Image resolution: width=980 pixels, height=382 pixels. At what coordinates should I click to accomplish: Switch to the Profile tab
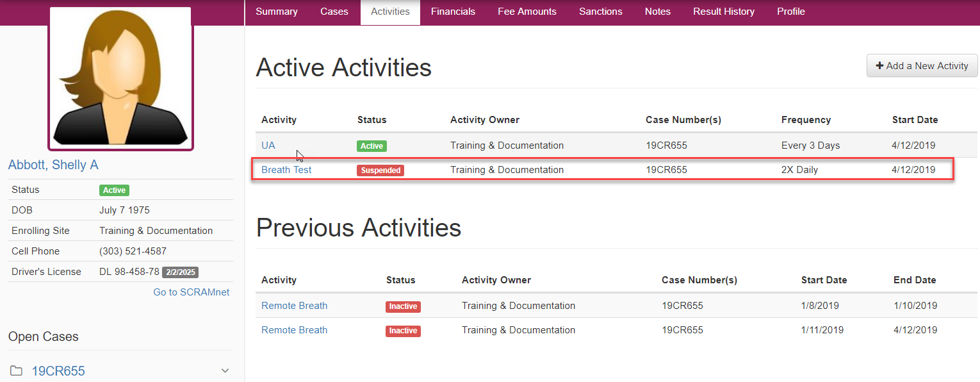click(x=790, y=12)
